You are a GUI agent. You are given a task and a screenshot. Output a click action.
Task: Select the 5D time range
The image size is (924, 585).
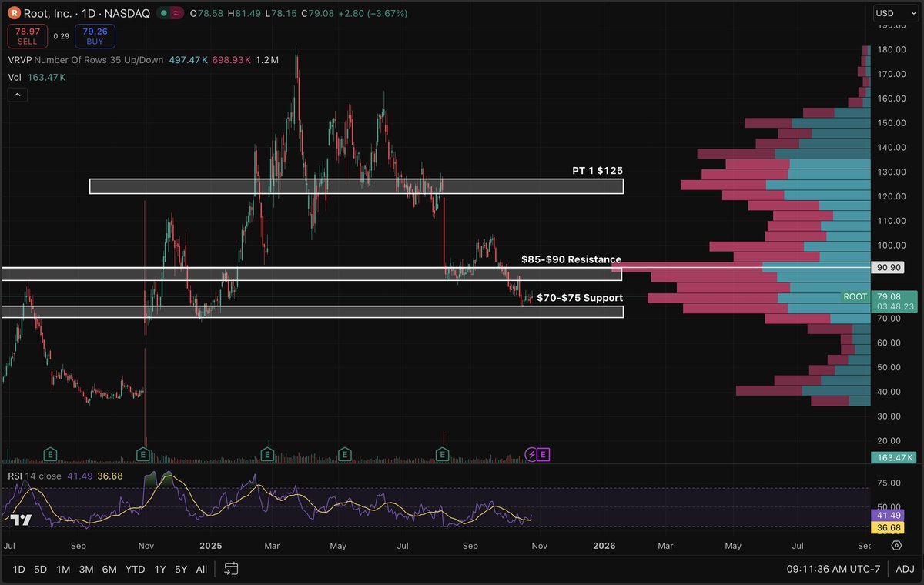[x=41, y=569]
